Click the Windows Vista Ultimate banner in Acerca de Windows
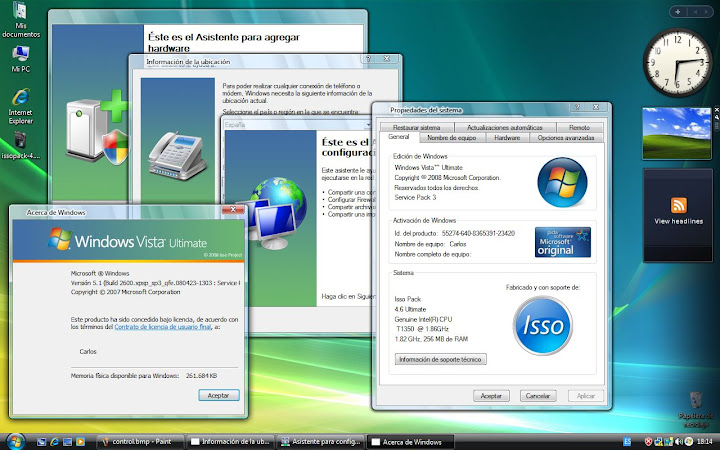720x450 pixels. 128,241
